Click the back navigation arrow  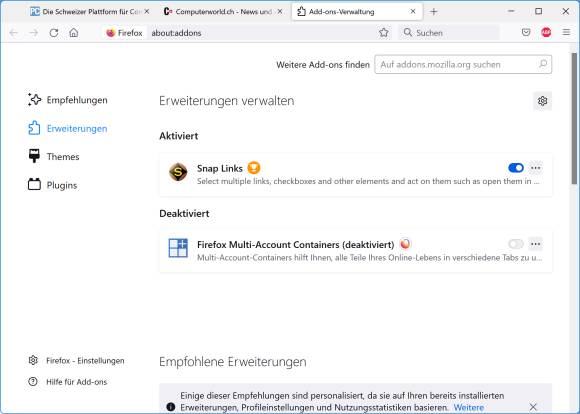coord(14,33)
